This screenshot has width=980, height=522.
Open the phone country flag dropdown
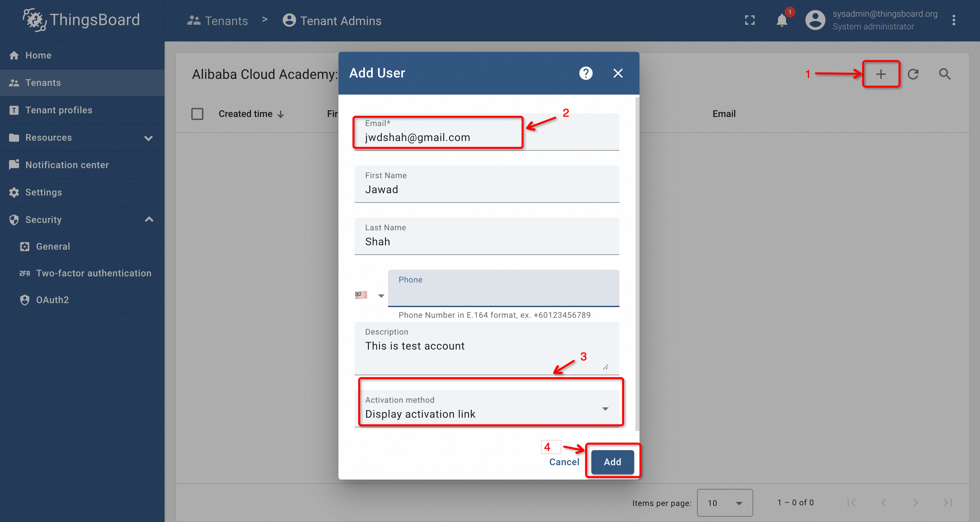tap(369, 295)
